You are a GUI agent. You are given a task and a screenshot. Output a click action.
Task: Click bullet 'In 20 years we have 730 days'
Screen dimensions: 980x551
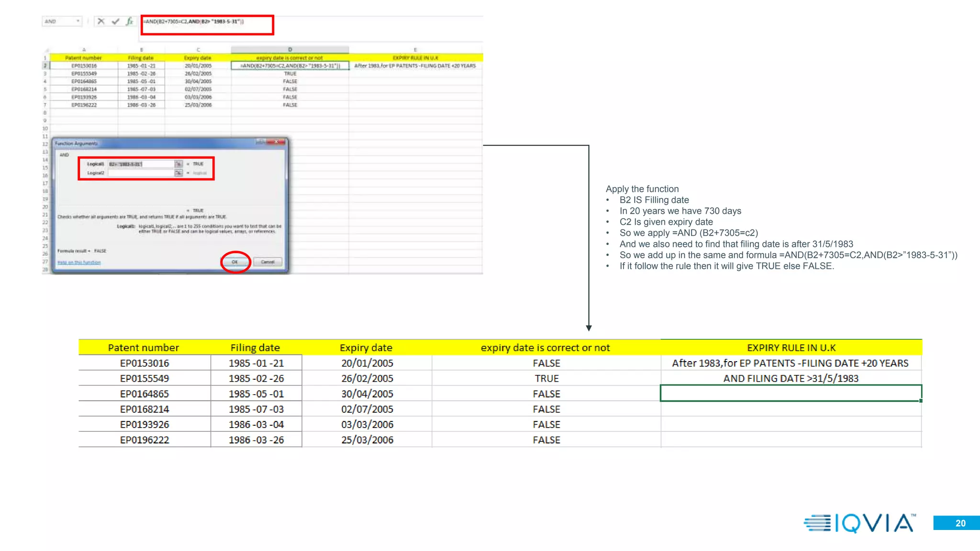[x=680, y=211]
